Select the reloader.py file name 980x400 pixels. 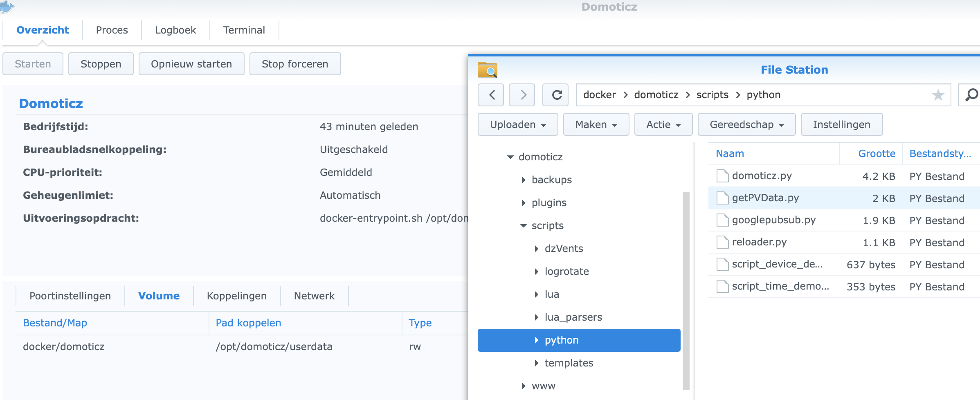click(759, 242)
